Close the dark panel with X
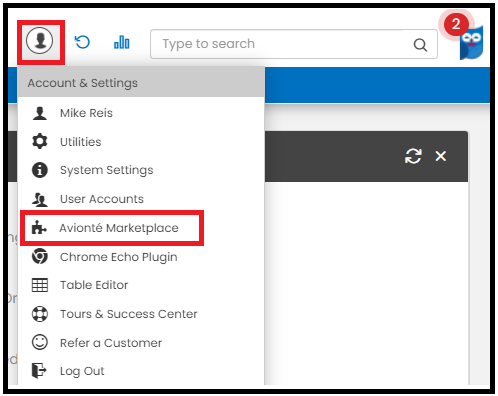 click(x=441, y=156)
